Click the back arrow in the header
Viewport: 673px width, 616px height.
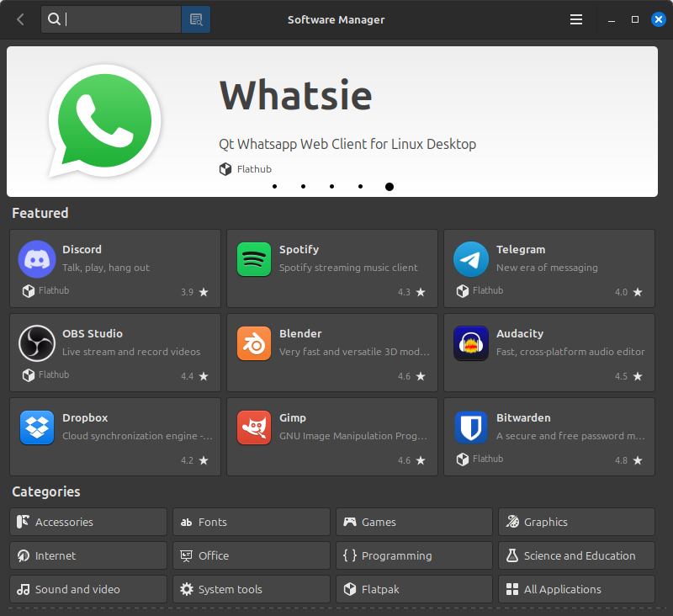pyautogui.click(x=20, y=19)
